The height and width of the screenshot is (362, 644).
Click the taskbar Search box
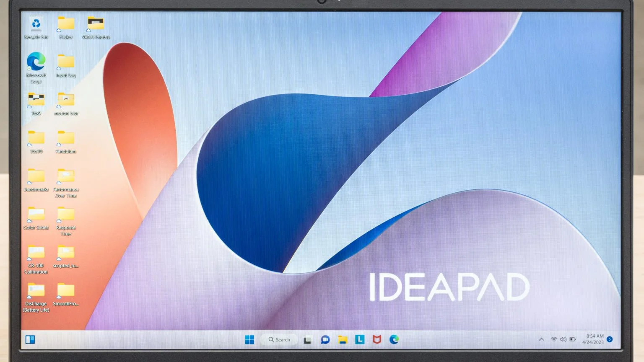tap(279, 339)
